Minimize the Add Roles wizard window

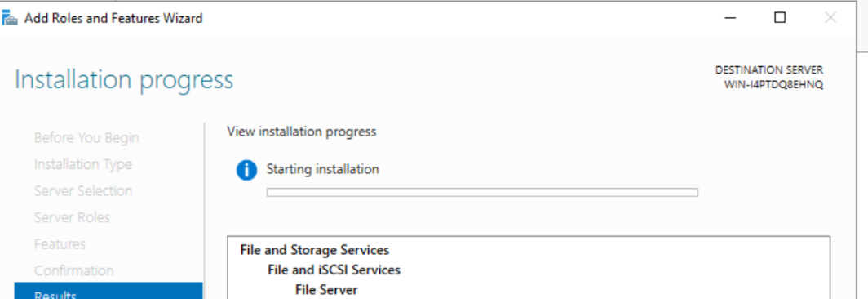[730, 18]
